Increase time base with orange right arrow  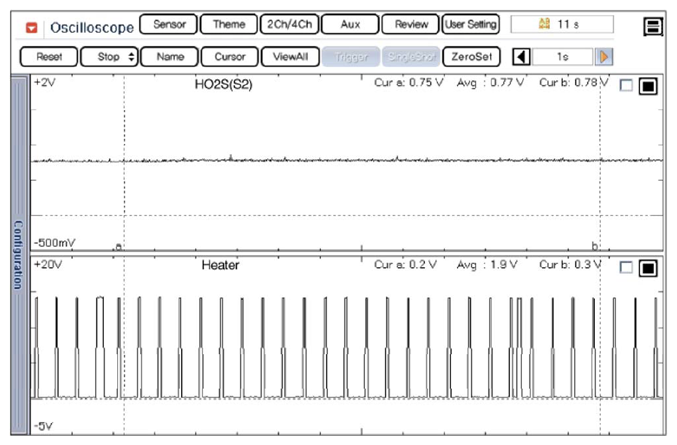pyautogui.click(x=605, y=58)
